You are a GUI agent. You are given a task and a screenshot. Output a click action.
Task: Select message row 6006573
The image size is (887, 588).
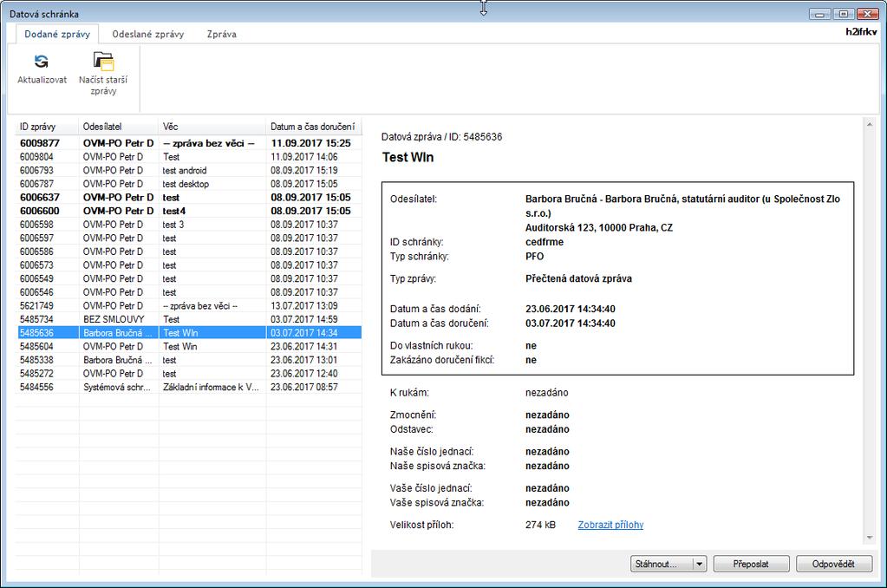(x=189, y=265)
